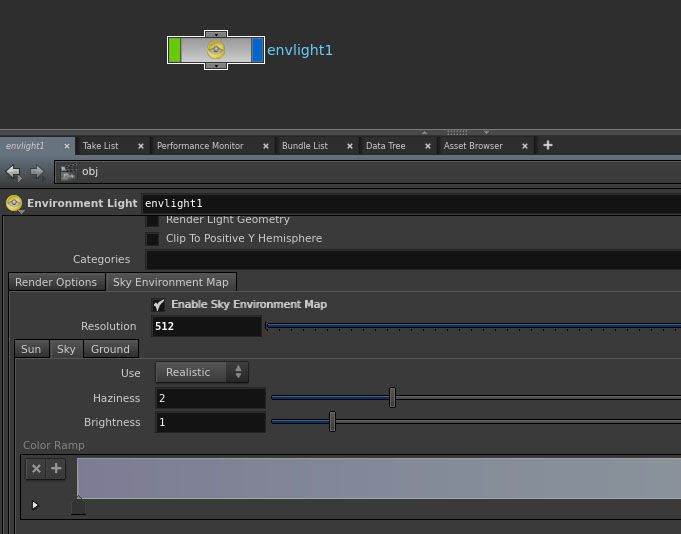
Task: Click the Resolution value field
Action: tap(207, 326)
